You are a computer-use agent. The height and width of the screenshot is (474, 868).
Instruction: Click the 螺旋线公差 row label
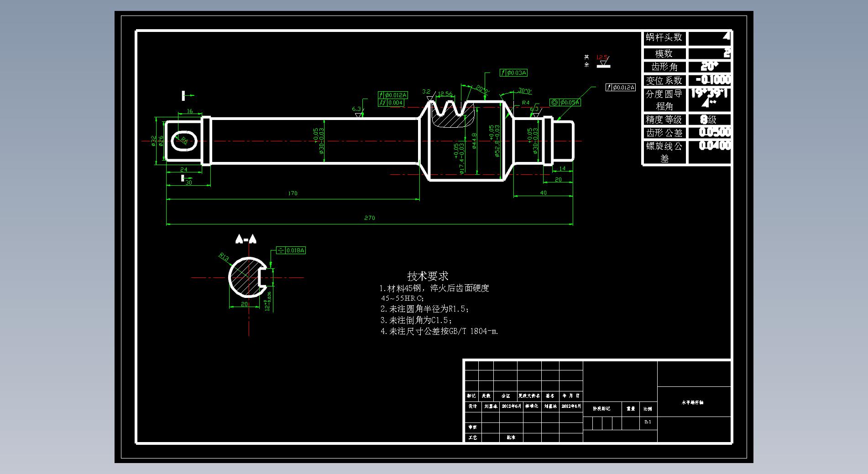(x=664, y=152)
